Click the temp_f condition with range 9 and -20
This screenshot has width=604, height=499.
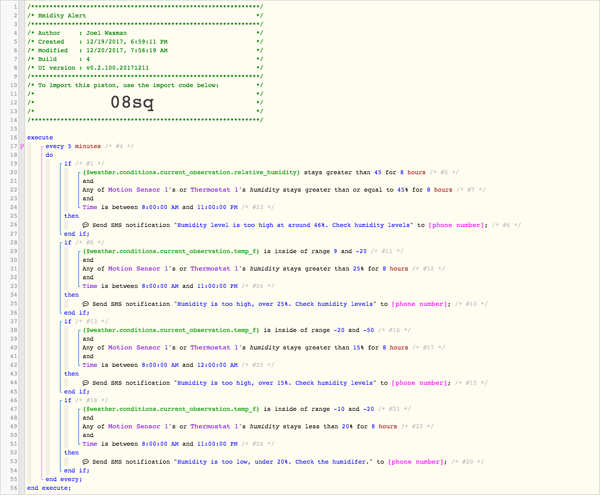(x=225, y=251)
